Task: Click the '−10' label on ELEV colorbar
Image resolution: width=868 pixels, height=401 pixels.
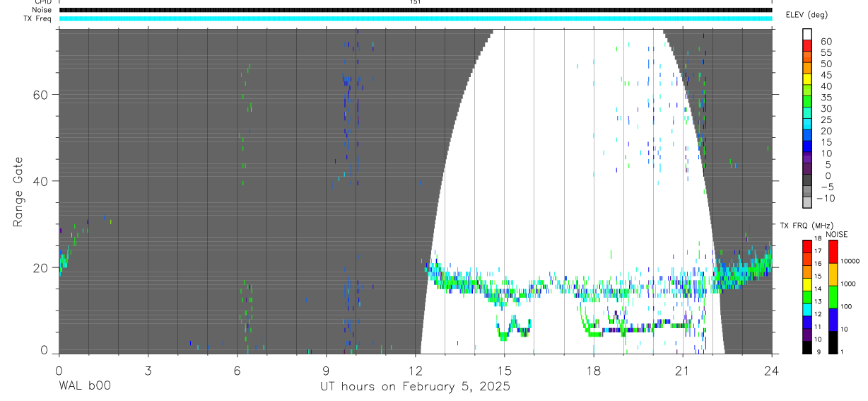Action: (x=826, y=198)
